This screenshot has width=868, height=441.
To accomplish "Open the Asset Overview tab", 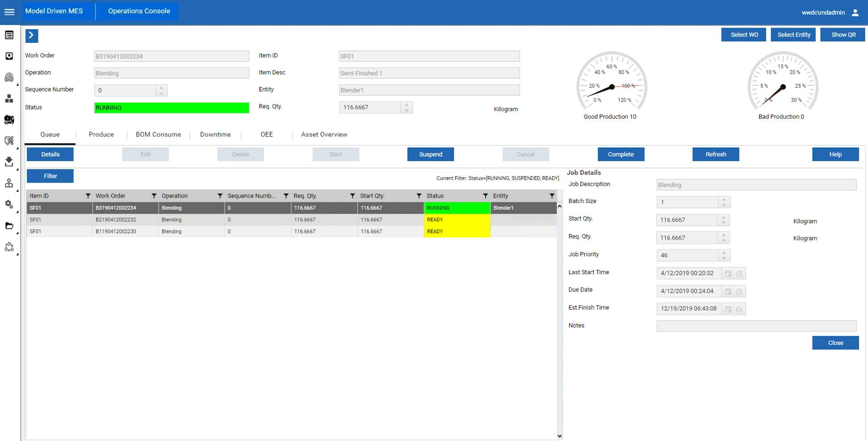I will click(324, 134).
